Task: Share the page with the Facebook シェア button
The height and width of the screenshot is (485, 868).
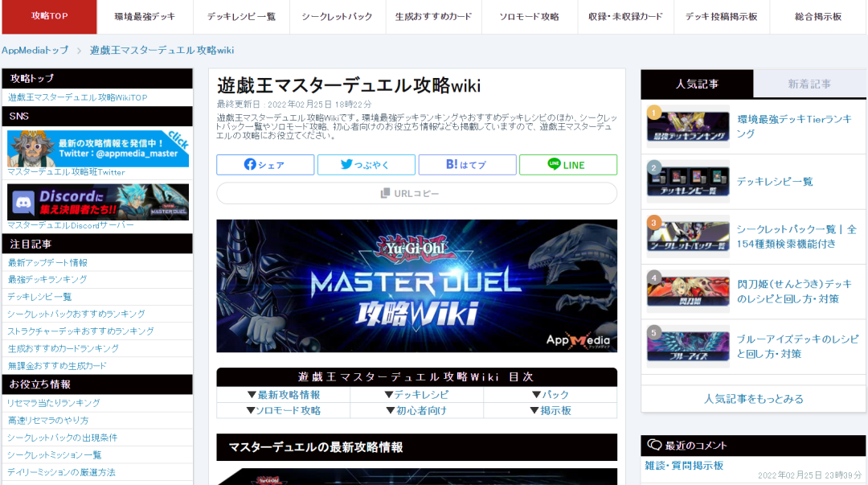Action: (x=265, y=165)
